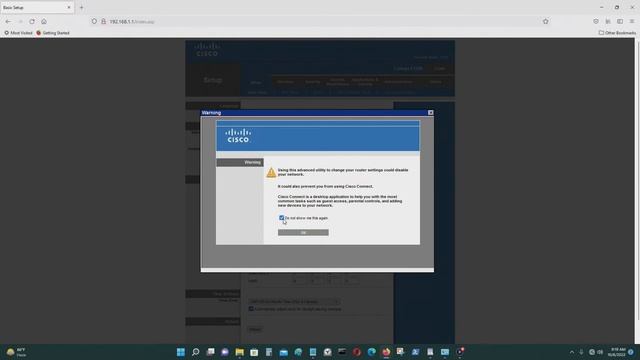
Task: Open the Getting Started bookmark
Action: click(x=53, y=33)
